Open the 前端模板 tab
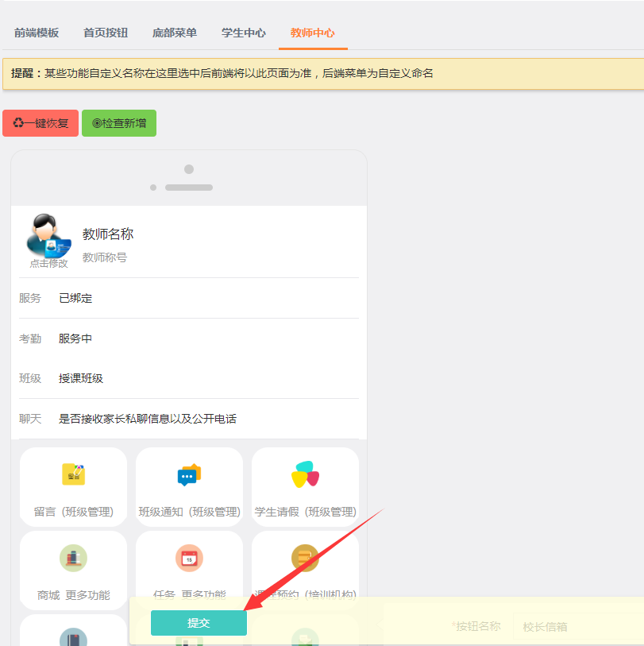Screen dimensions: 644x646 pyautogui.click(x=37, y=33)
